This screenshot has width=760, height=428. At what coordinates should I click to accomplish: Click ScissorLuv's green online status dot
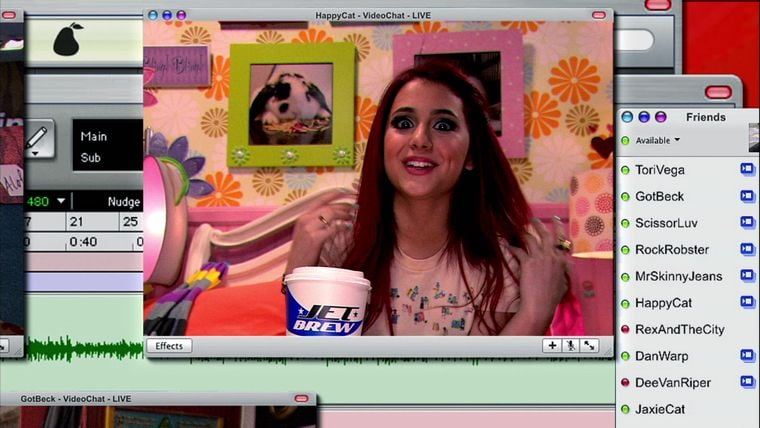pyautogui.click(x=625, y=223)
